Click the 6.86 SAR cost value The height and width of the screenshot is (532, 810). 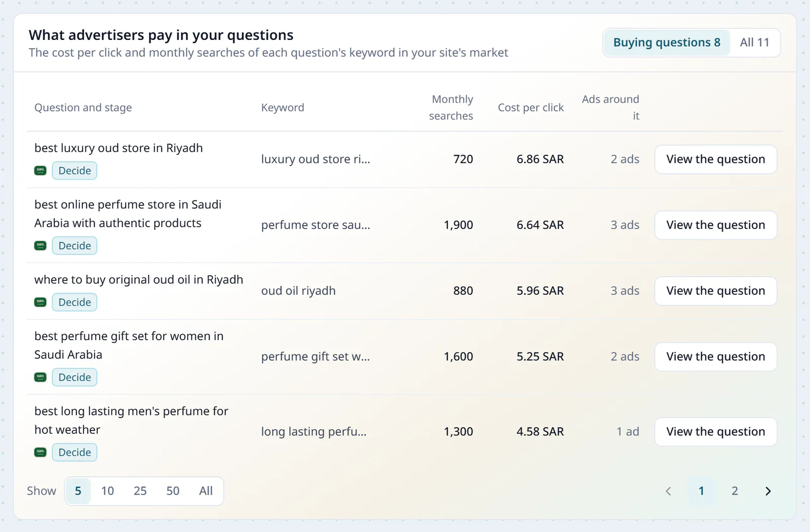pos(540,159)
